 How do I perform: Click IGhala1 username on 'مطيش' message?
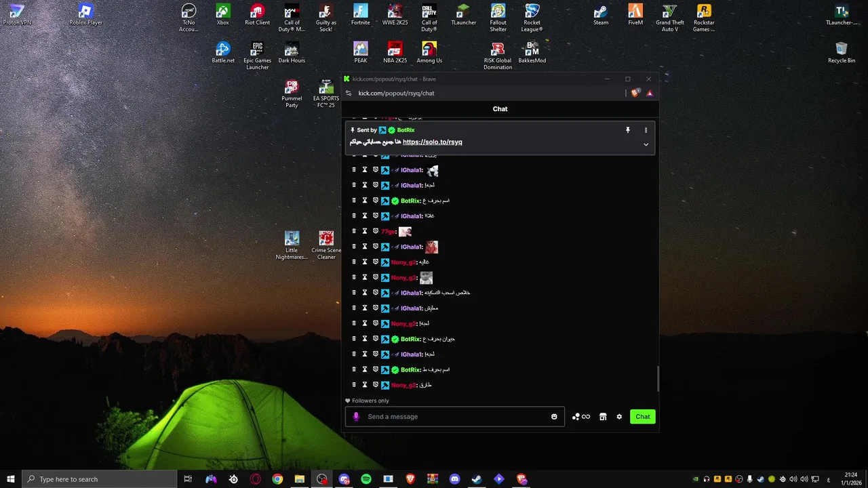click(412, 308)
